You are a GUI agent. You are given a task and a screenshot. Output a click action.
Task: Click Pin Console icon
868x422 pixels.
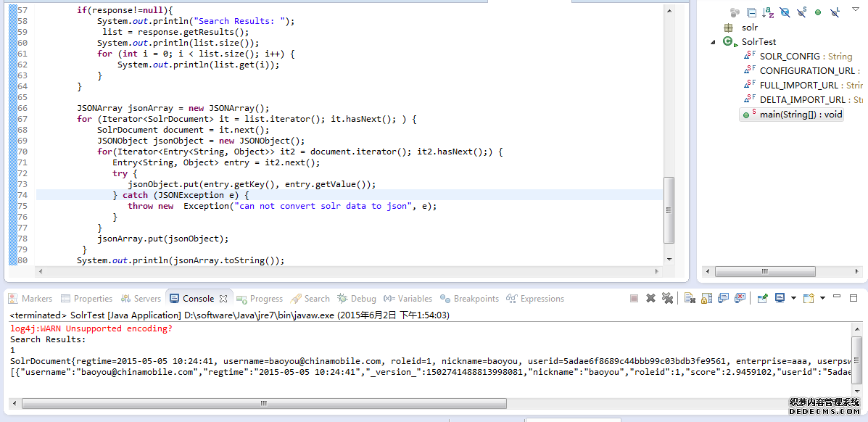(x=762, y=298)
